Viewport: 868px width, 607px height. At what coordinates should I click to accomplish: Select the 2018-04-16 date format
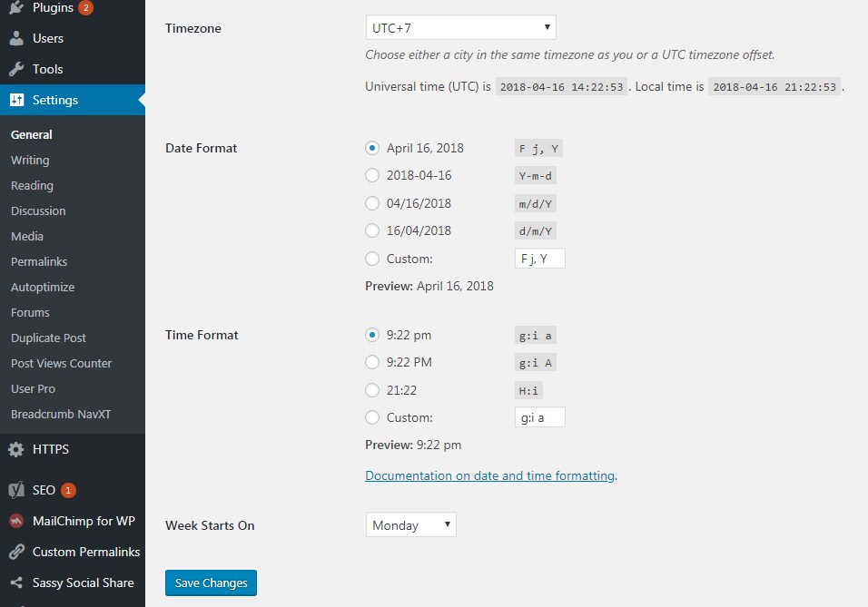pyautogui.click(x=372, y=176)
